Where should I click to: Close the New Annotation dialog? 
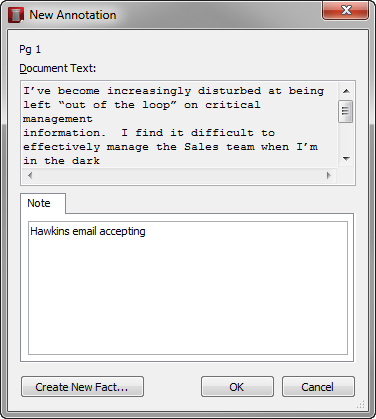(346, 10)
